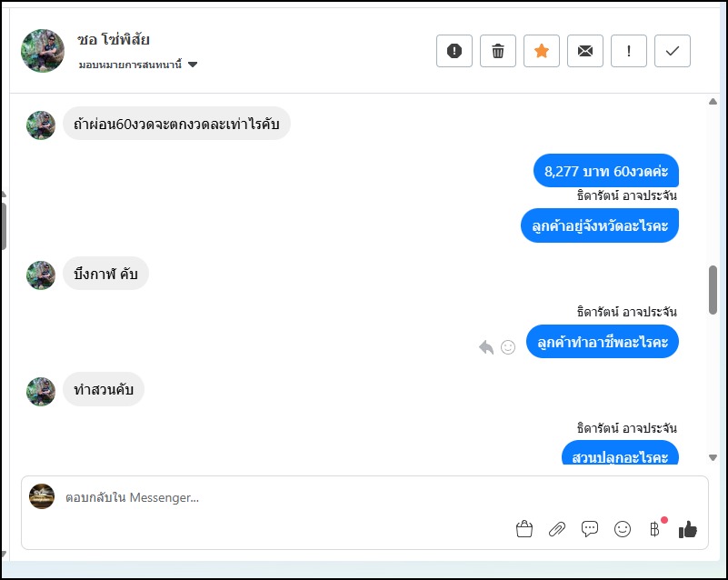This screenshot has height=580, width=728.
Task: Delete conversation using the trash icon
Action: pos(498,51)
